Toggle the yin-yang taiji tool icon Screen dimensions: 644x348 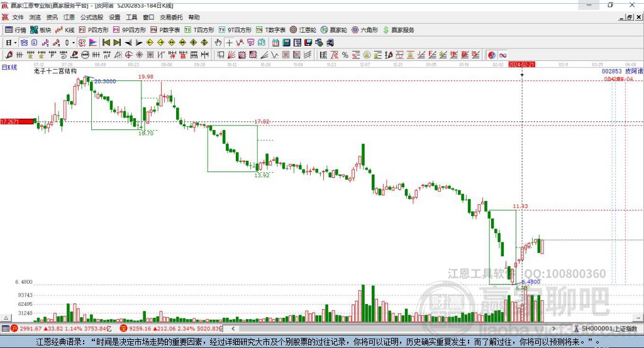pyautogui.click(x=492, y=55)
